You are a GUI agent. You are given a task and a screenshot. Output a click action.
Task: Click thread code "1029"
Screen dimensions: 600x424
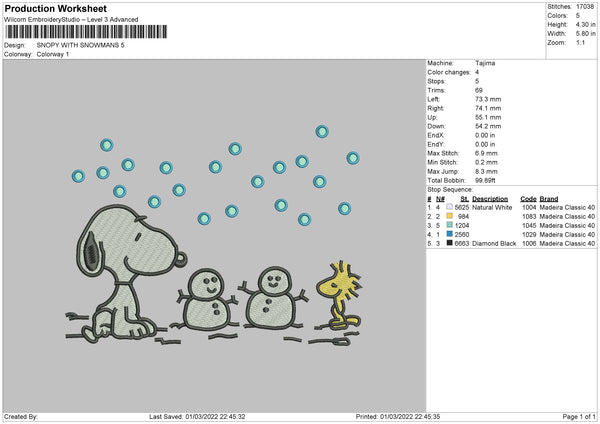(x=529, y=235)
